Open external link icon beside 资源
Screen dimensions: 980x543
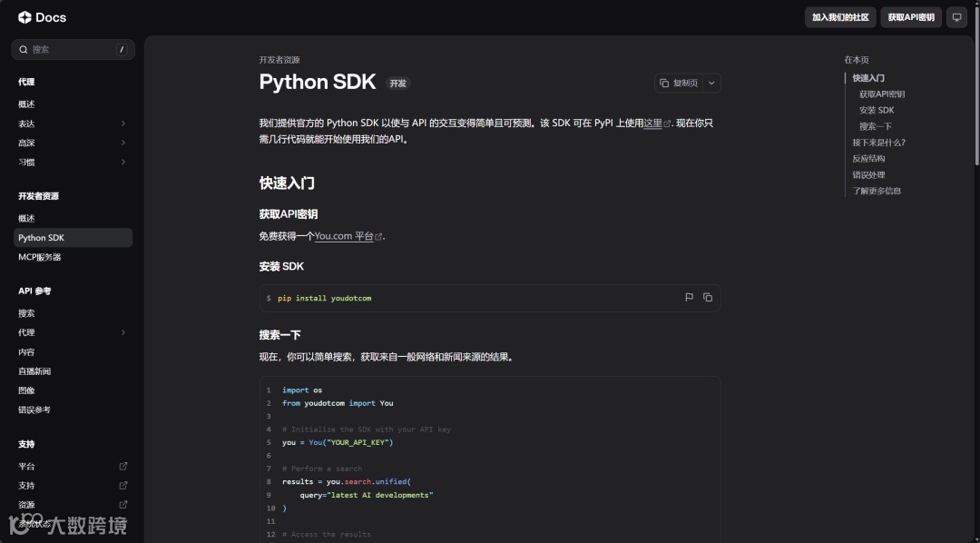click(123, 504)
